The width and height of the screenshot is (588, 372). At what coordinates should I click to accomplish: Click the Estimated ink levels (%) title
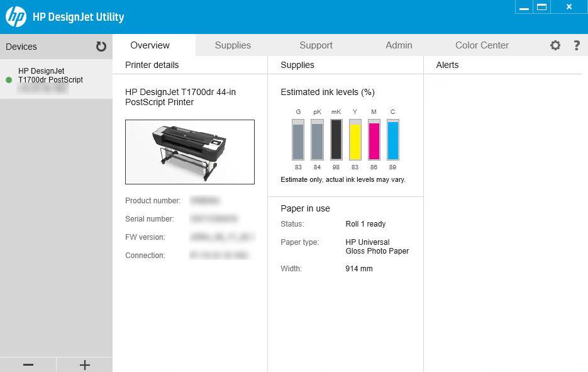tap(328, 93)
